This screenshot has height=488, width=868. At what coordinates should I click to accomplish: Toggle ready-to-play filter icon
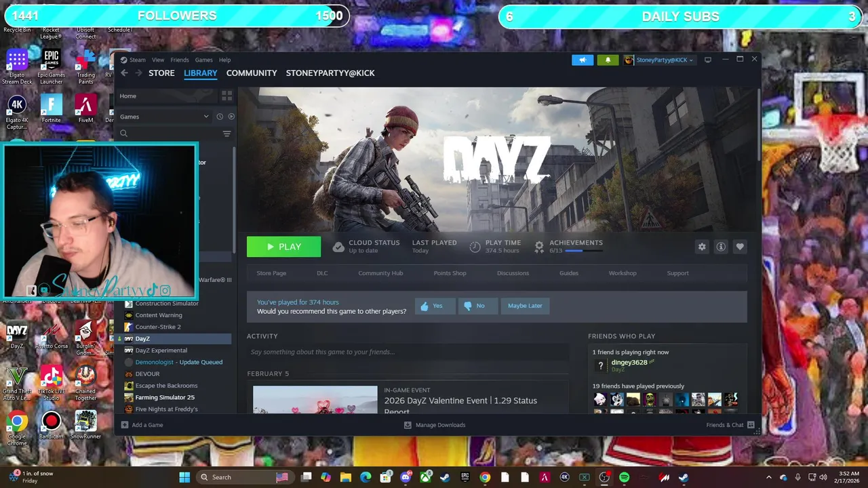[x=231, y=117]
